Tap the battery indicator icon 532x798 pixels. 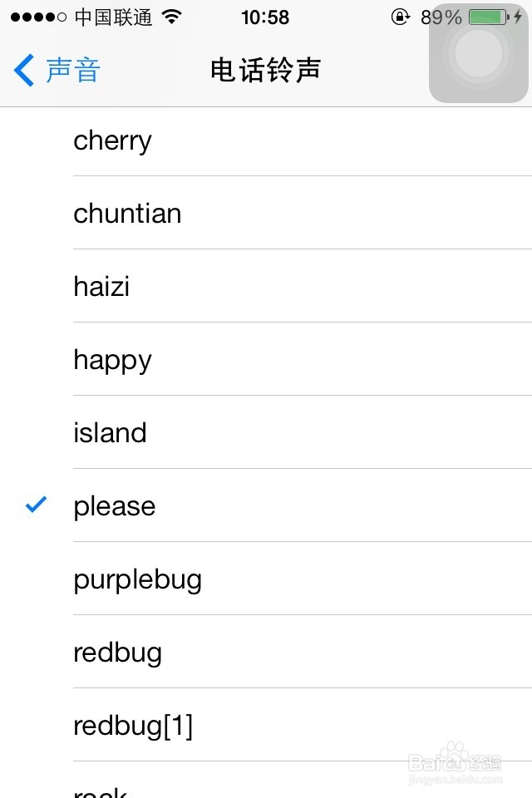point(488,17)
